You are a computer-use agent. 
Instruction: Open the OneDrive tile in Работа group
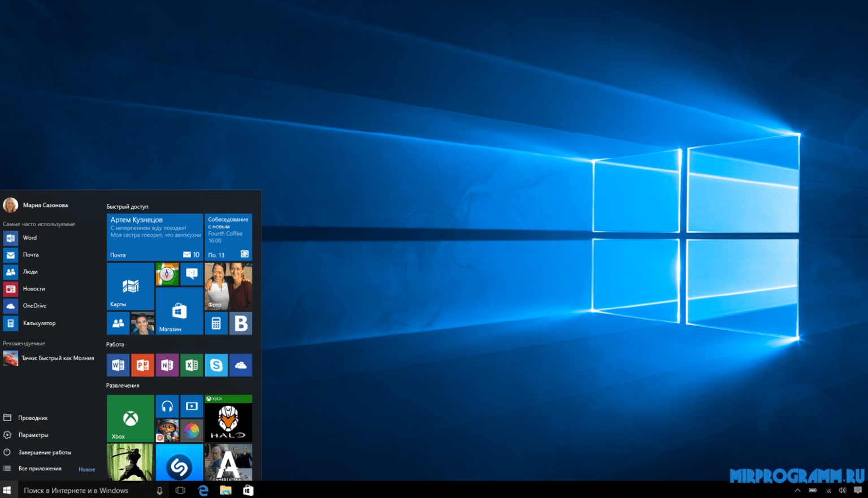241,365
